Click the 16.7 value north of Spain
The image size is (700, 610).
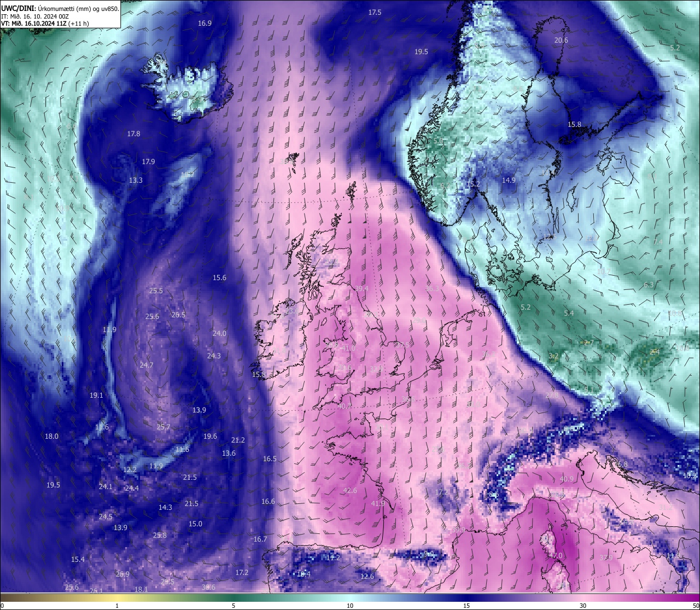click(260, 539)
